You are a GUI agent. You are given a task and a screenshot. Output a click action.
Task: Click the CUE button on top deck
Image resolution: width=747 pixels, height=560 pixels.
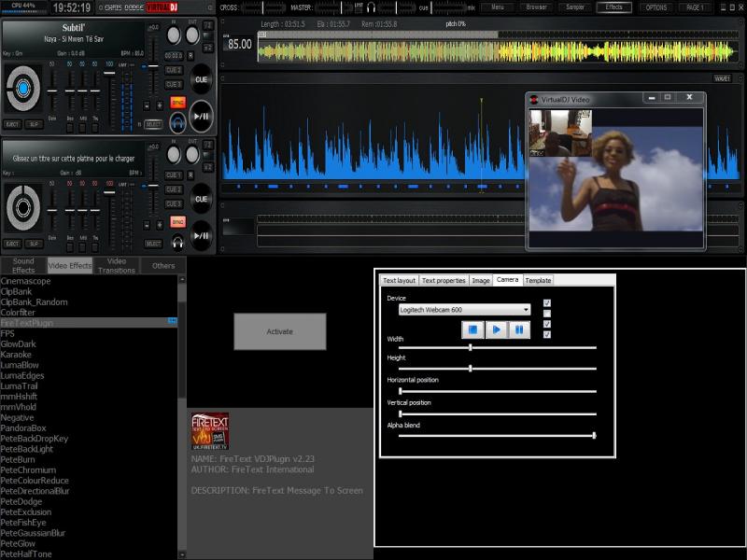[x=201, y=79]
